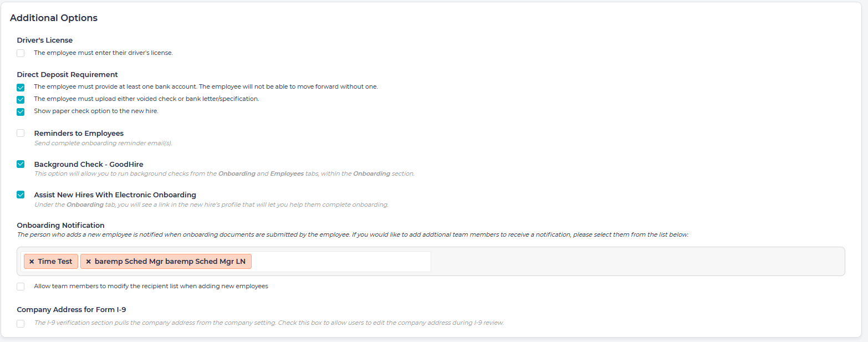Tick the Reminders to Employees checkbox

point(21,133)
